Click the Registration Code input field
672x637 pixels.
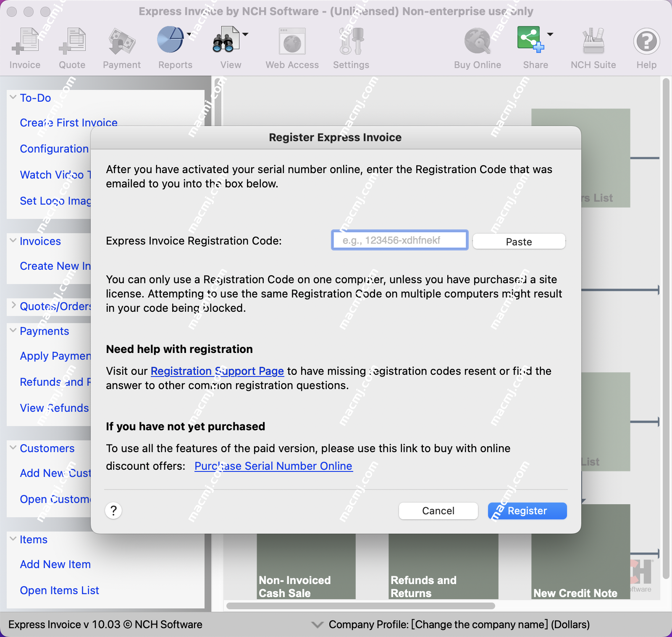[x=399, y=240]
